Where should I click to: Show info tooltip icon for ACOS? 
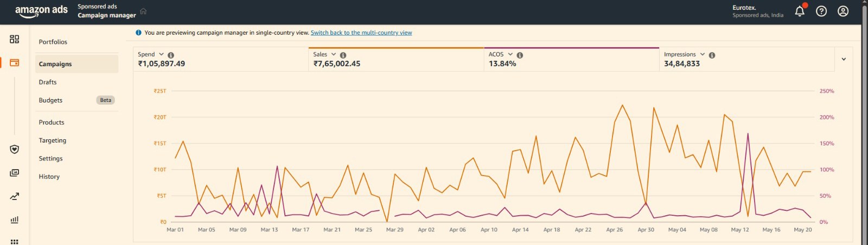520,55
